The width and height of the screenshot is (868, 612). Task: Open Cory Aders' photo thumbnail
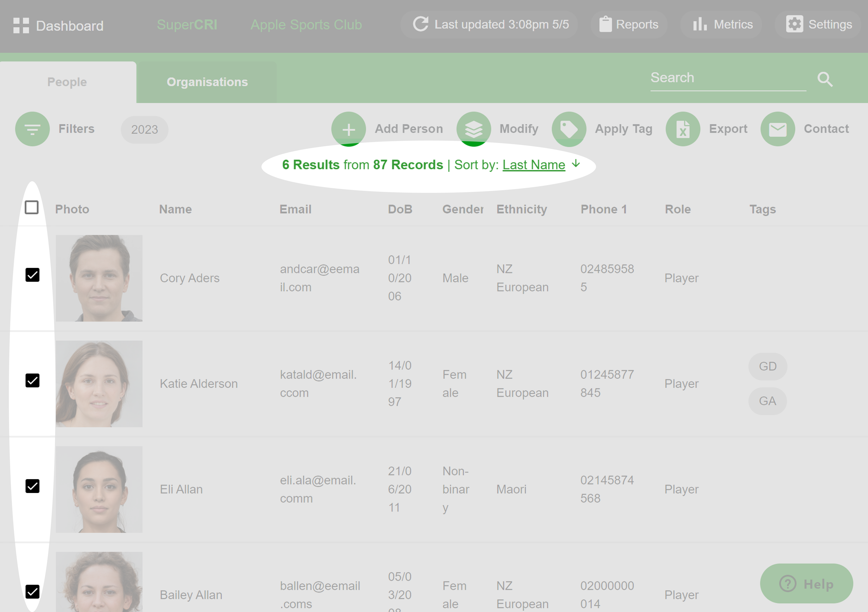[99, 278]
